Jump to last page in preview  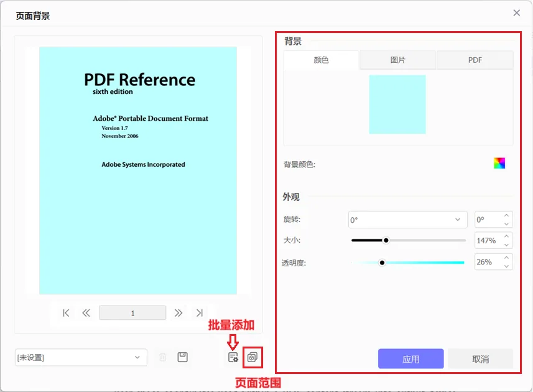click(200, 313)
